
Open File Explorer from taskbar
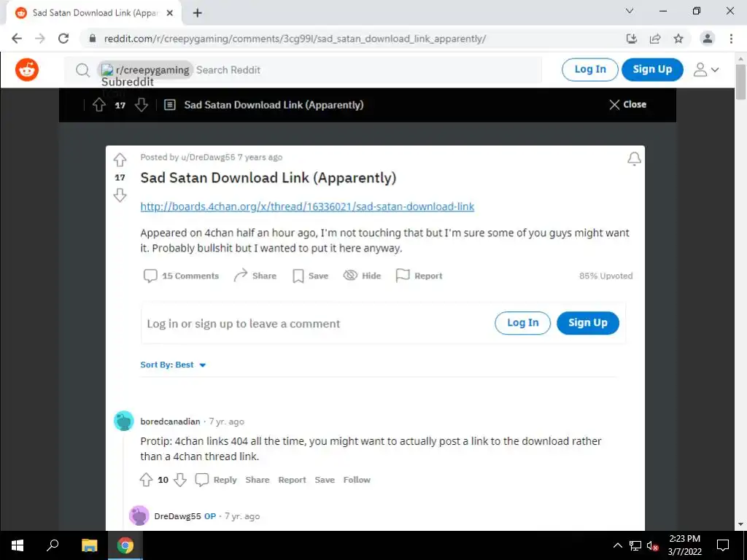pos(89,545)
